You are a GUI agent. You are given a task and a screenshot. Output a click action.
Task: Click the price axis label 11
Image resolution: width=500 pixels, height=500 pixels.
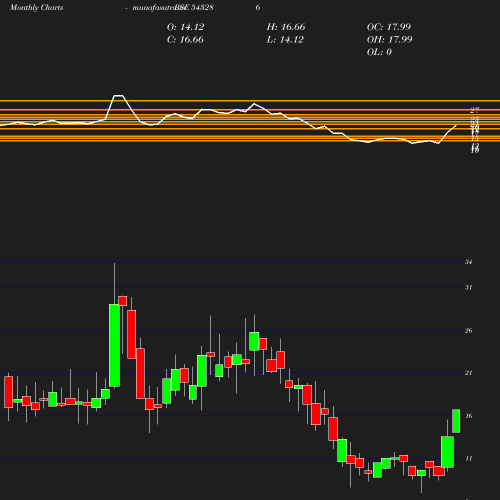click(469, 459)
